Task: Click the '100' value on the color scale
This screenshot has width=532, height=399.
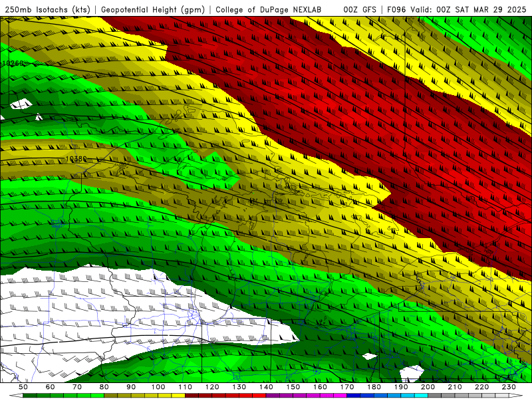Action: pyautogui.click(x=158, y=387)
